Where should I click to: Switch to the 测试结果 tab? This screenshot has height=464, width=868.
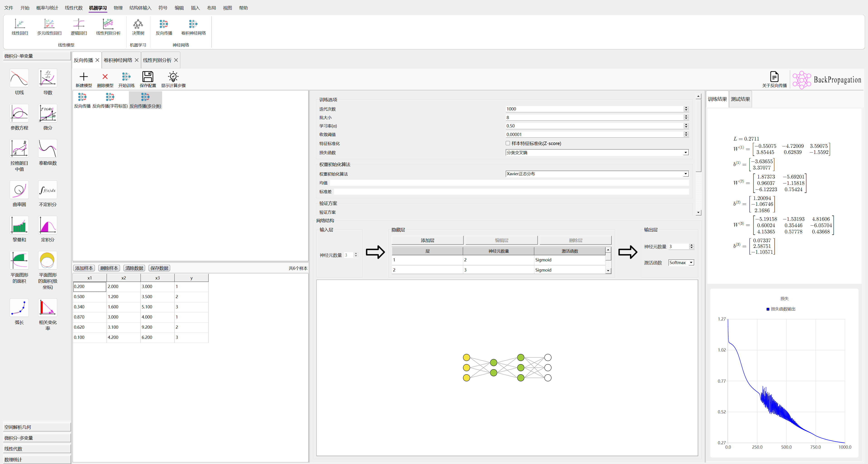pyautogui.click(x=740, y=99)
